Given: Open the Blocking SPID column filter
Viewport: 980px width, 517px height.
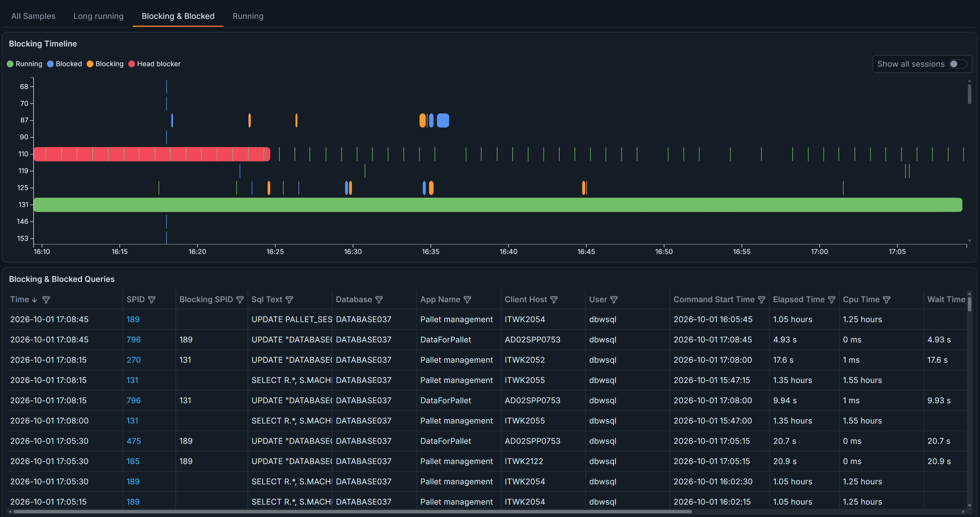Looking at the screenshot, I should 240,300.
